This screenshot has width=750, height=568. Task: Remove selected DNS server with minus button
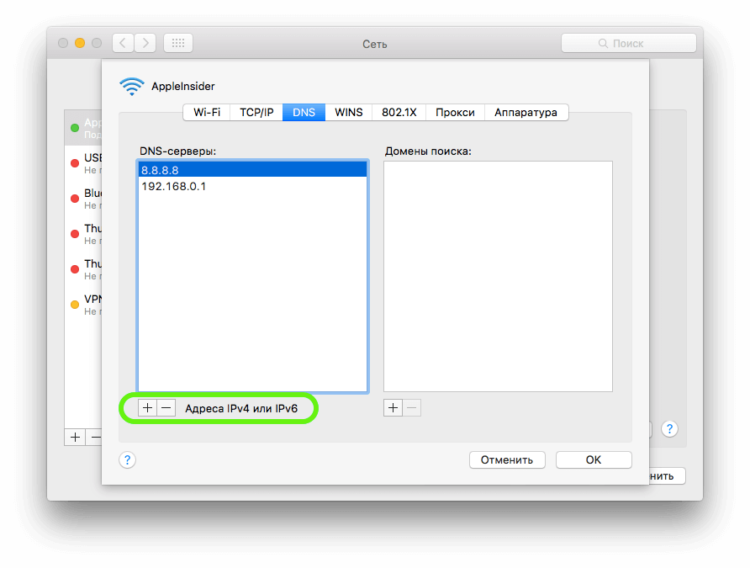tap(166, 408)
